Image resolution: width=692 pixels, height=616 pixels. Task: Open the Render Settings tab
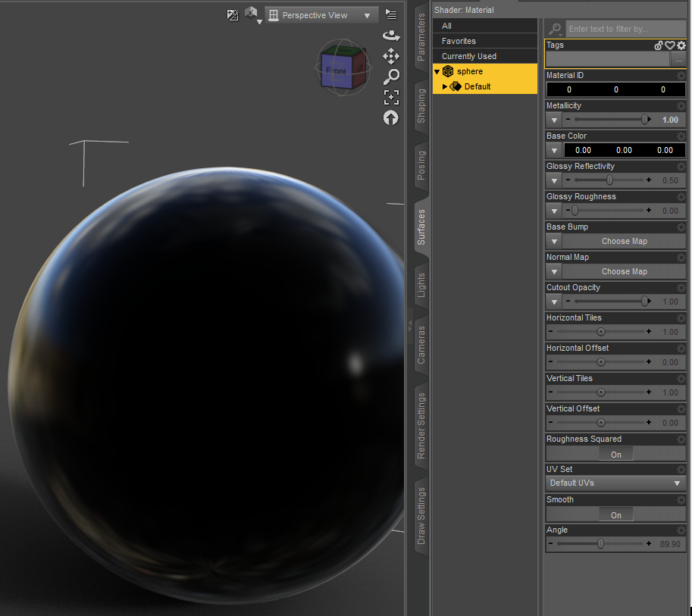421,426
